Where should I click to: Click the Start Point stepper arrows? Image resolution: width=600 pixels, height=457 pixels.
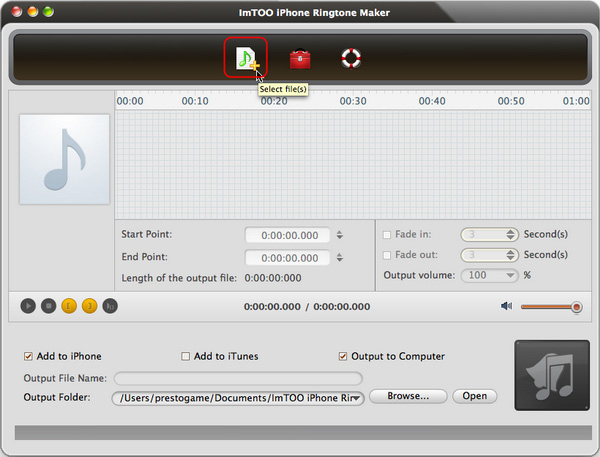pyautogui.click(x=340, y=235)
